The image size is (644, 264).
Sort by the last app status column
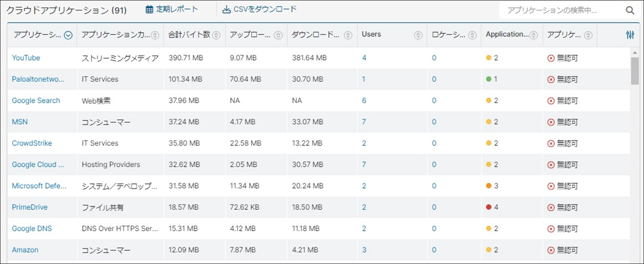[x=588, y=35]
